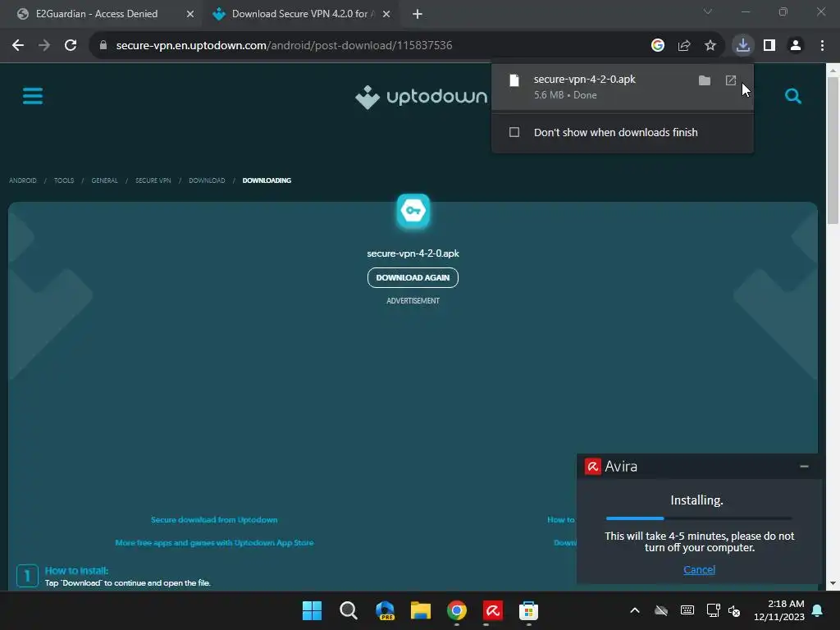Click the OneDrive cloud tray icon
The image size is (840, 630).
coord(661,610)
